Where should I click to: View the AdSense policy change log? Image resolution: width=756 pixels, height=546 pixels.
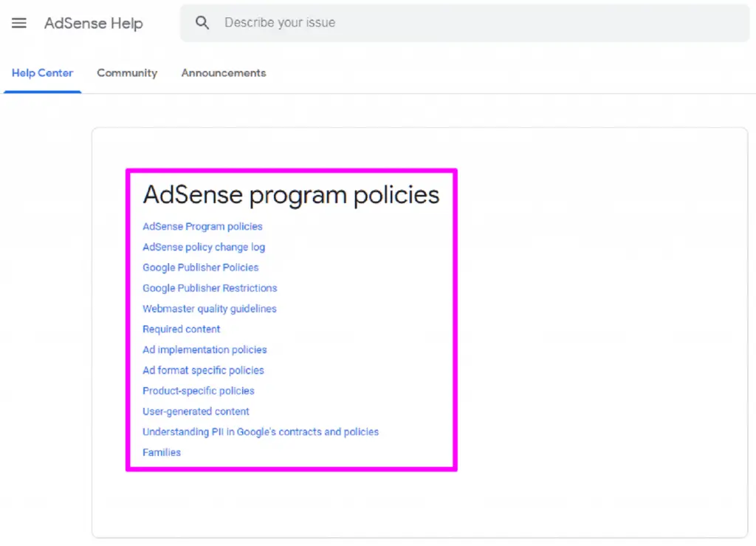click(204, 248)
